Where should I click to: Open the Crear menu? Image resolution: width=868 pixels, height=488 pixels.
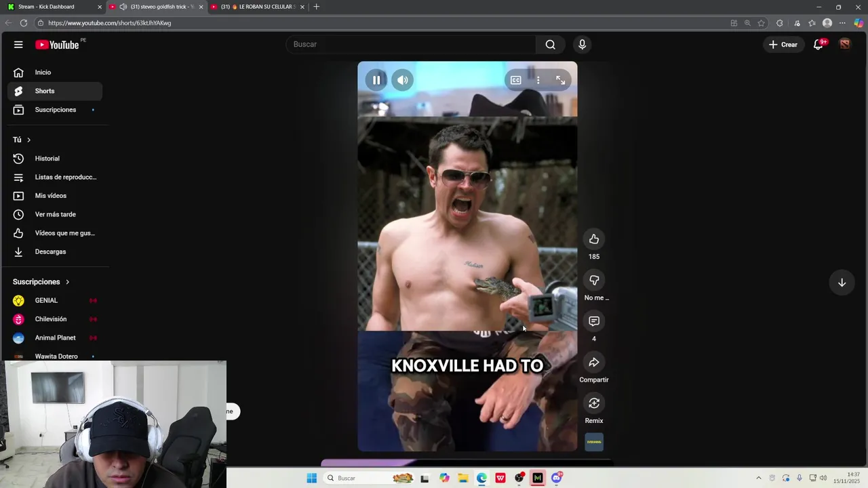(783, 45)
